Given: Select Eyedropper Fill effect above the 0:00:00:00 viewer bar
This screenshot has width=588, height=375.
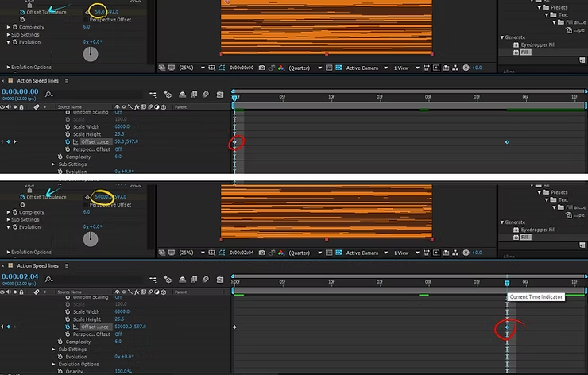Looking at the screenshot, I should pos(538,44).
